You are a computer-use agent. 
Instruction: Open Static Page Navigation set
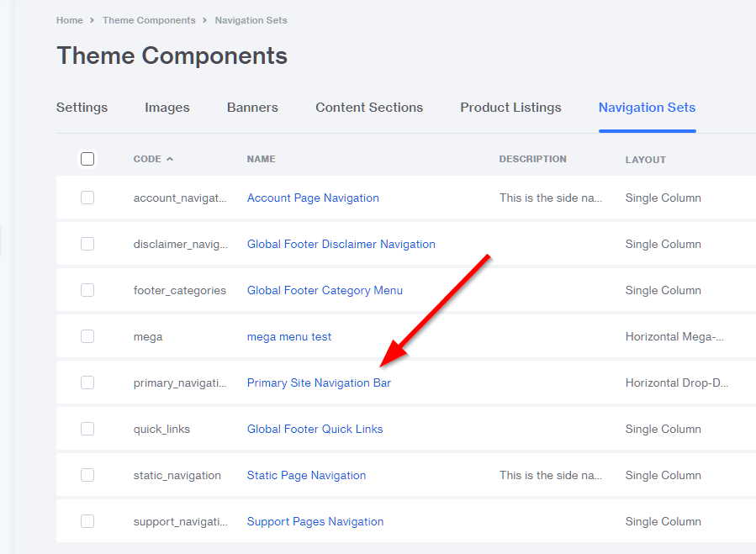tap(306, 475)
